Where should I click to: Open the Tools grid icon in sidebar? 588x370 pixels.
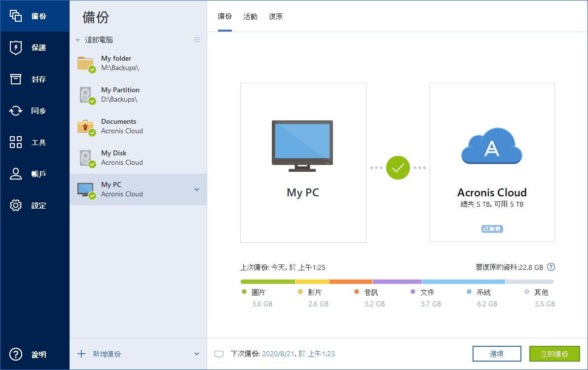(x=16, y=143)
